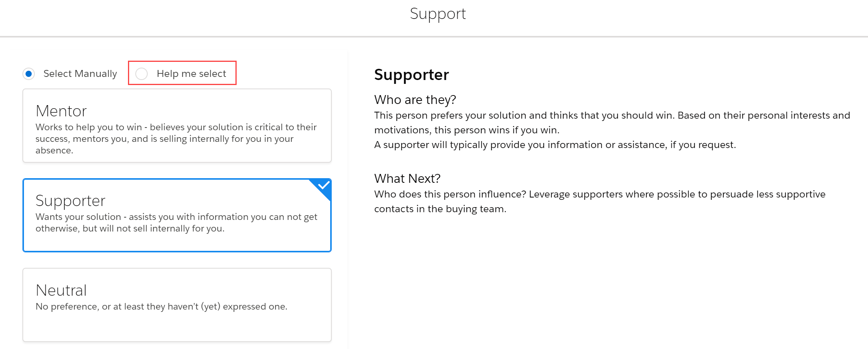Click the bold Supporter heading in details
The height and width of the screenshot is (349, 868).
[411, 75]
